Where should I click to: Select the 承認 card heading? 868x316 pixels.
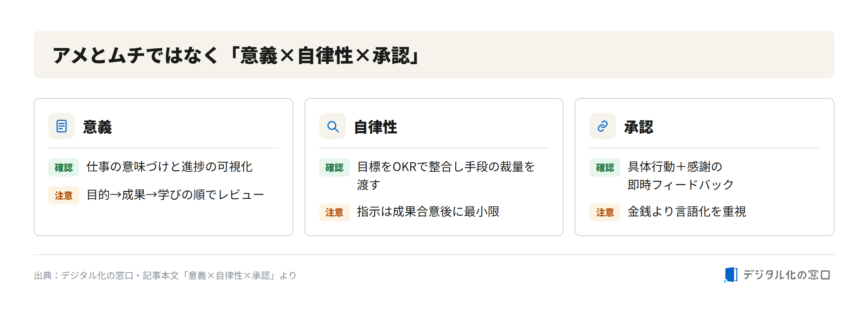[x=639, y=127]
